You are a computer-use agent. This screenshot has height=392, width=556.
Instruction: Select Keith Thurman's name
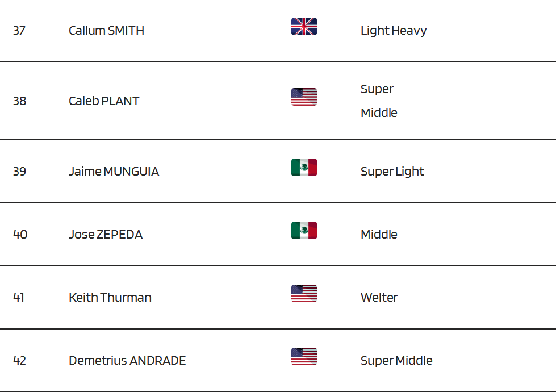(x=110, y=298)
